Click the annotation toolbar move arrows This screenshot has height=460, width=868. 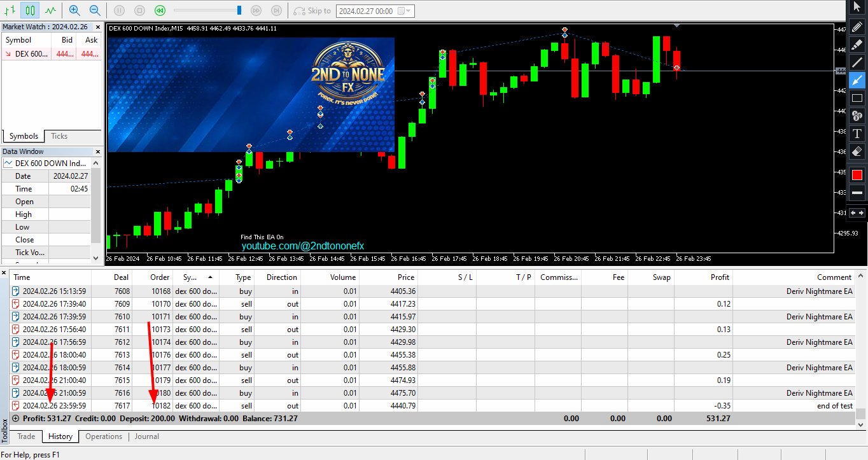point(857,213)
